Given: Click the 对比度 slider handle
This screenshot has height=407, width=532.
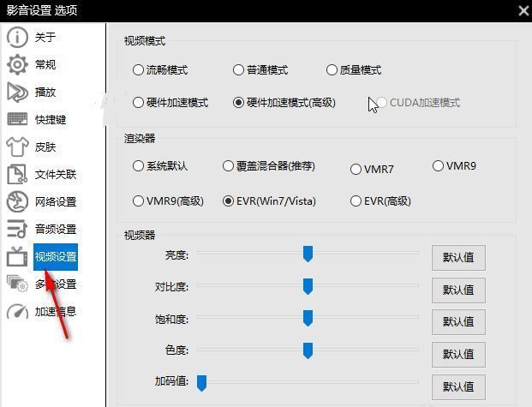Looking at the screenshot, I should coord(308,285).
